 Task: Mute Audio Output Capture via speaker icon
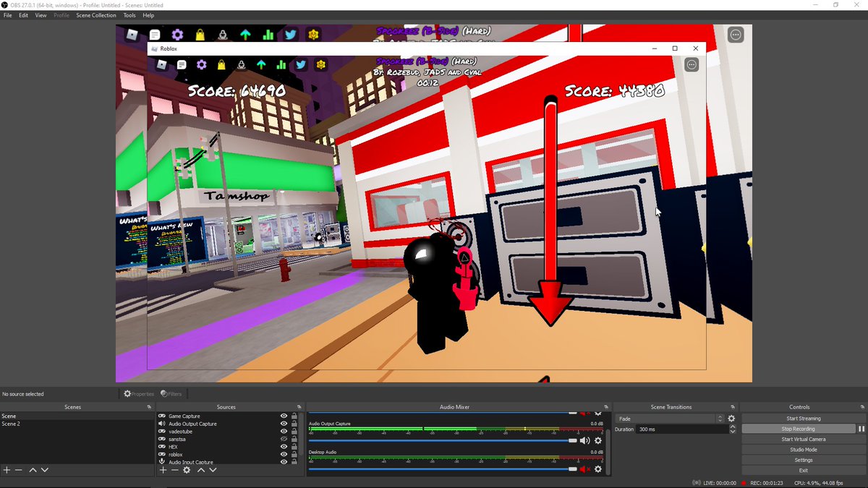584,440
